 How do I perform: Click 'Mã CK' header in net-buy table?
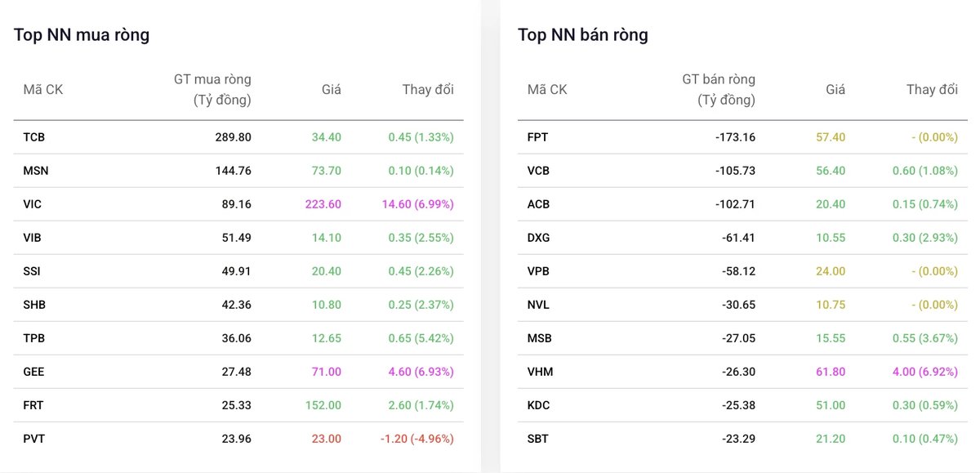pyautogui.click(x=42, y=90)
